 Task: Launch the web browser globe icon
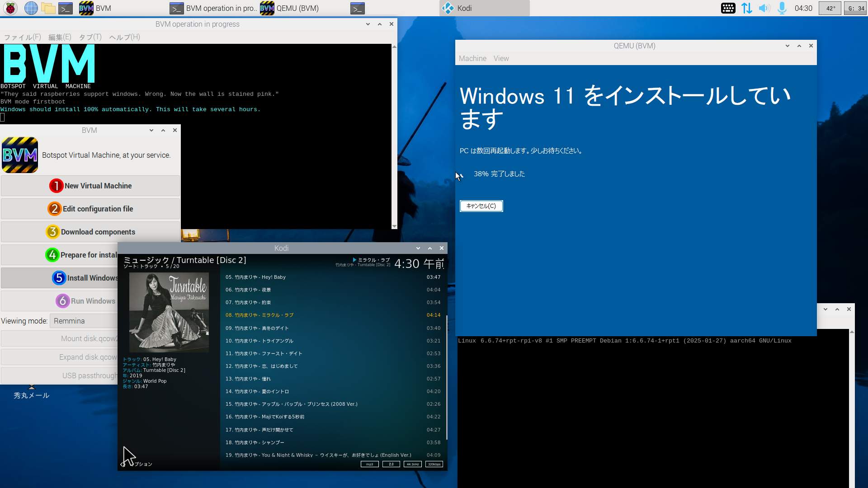click(x=31, y=8)
